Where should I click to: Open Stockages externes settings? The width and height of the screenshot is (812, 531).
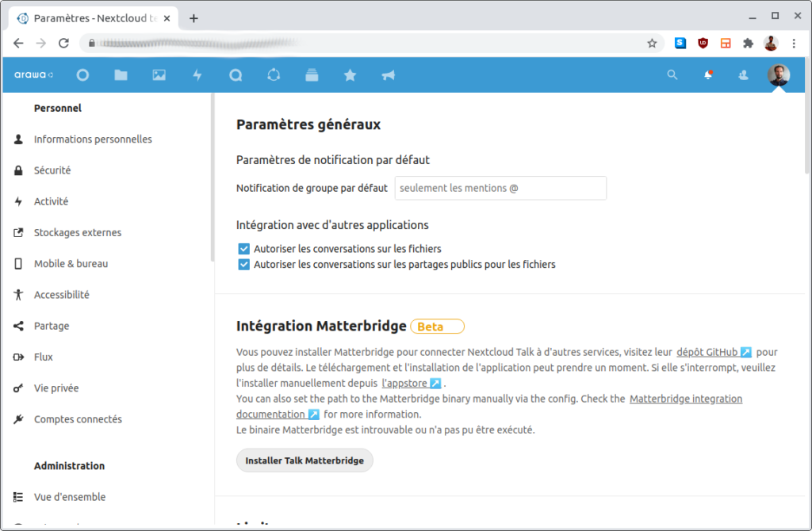click(x=78, y=232)
